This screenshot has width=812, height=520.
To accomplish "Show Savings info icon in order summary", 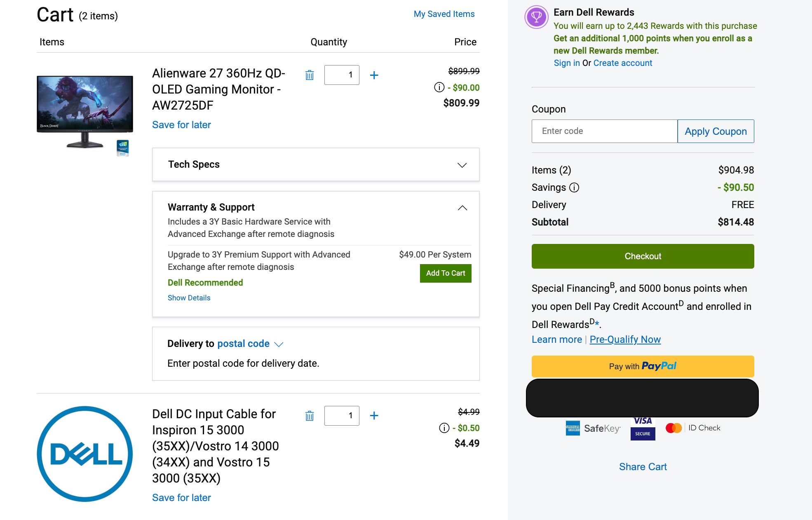I will [574, 187].
